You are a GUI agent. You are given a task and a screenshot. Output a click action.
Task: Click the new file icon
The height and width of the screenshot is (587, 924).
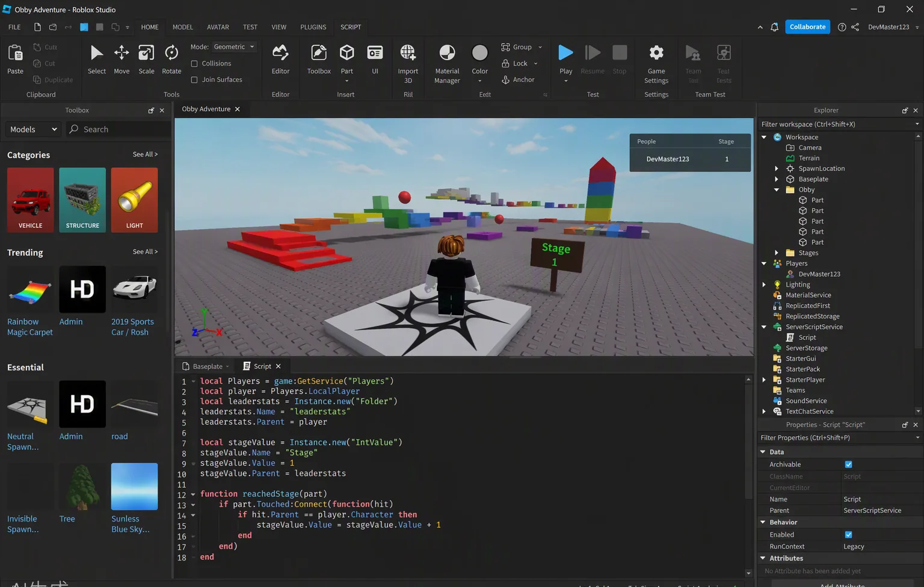(37, 27)
